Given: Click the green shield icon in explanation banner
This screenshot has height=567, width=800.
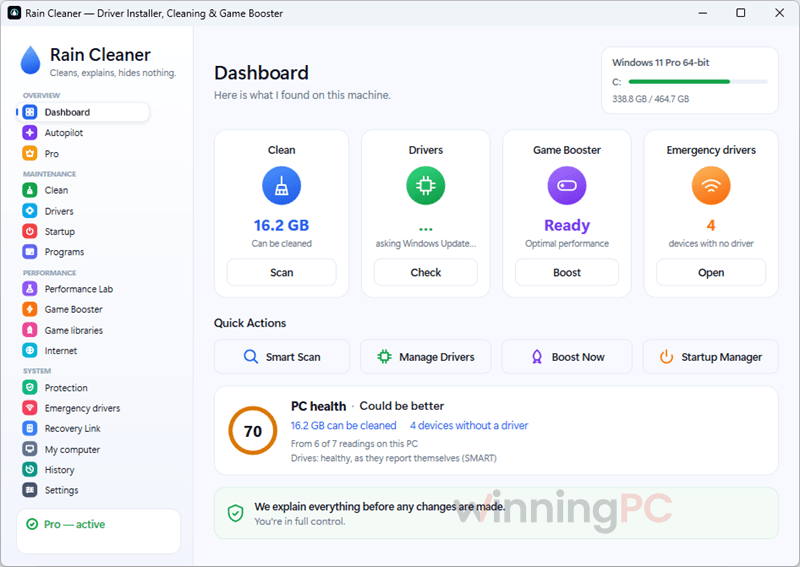Looking at the screenshot, I should (235, 513).
